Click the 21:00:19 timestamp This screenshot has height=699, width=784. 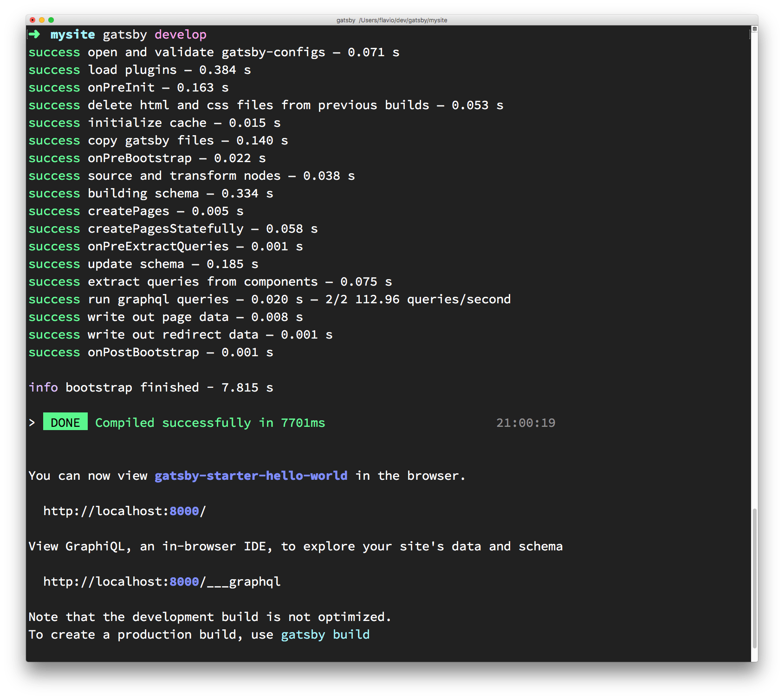[x=525, y=423]
